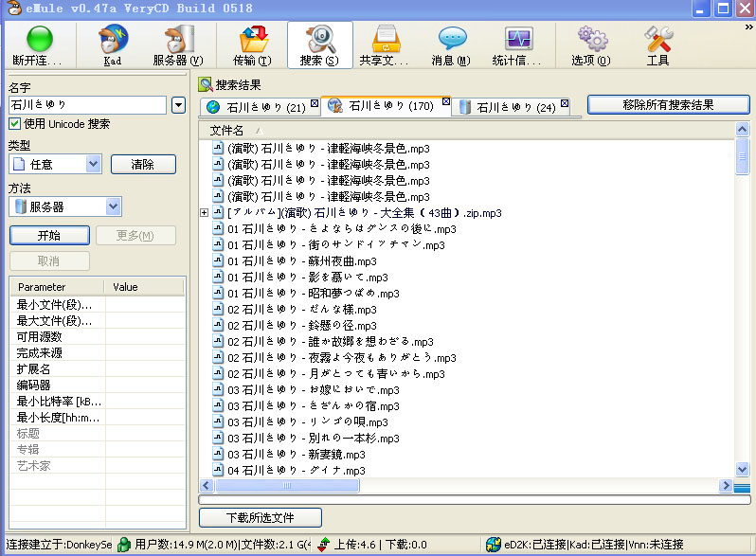Open the Kad network view
Viewport: 756px width, 556px height.
[113, 45]
